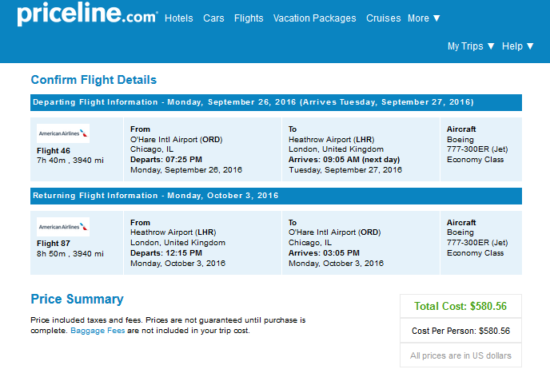Open the Cars navigation item
This screenshot has height=389, width=550.
click(214, 18)
